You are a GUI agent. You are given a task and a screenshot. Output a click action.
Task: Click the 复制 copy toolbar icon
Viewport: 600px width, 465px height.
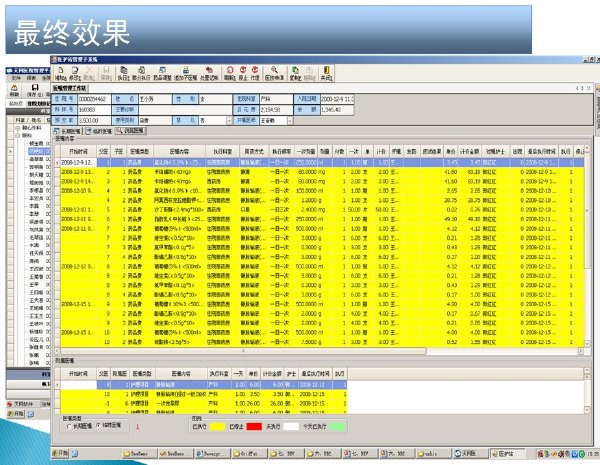[x=295, y=73]
